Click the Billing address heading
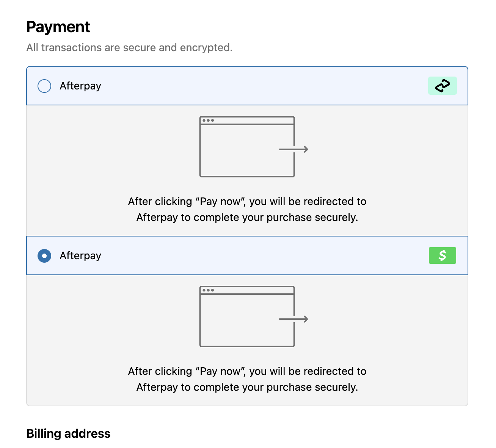This screenshot has height=448, width=496. click(x=68, y=434)
